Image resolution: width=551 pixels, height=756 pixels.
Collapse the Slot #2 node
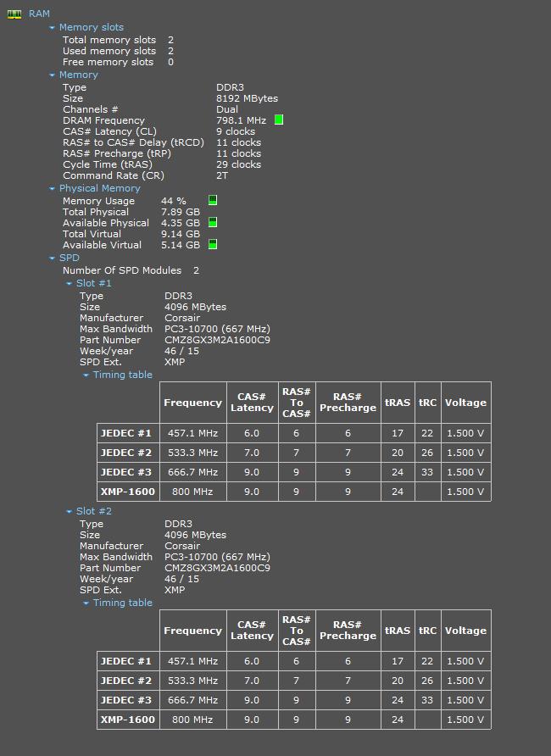tap(70, 512)
